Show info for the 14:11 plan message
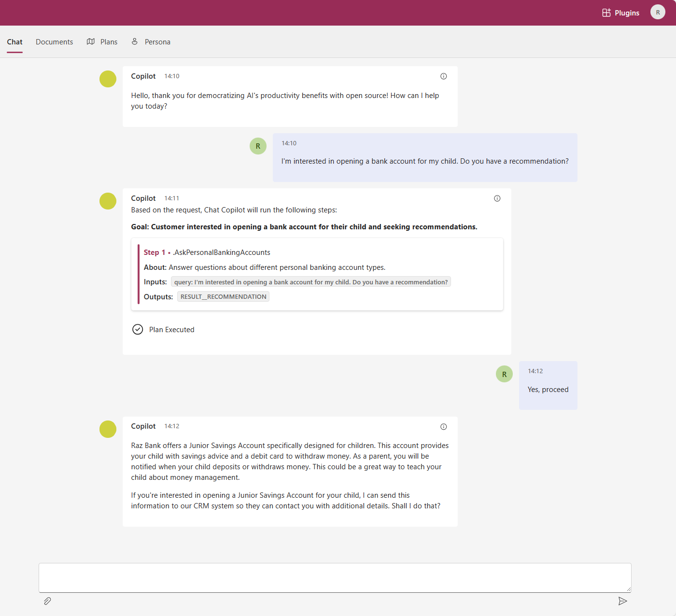 (x=497, y=198)
